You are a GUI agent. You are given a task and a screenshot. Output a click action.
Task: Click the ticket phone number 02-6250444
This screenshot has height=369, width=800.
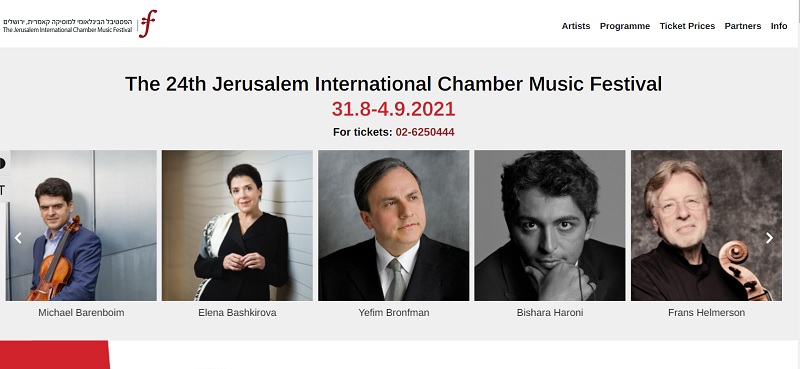[424, 132]
